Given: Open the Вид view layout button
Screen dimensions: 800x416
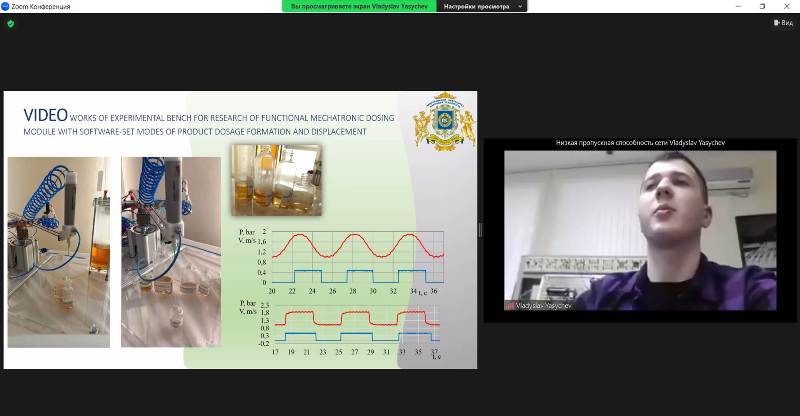Looking at the screenshot, I should pyautogui.click(x=783, y=22).
